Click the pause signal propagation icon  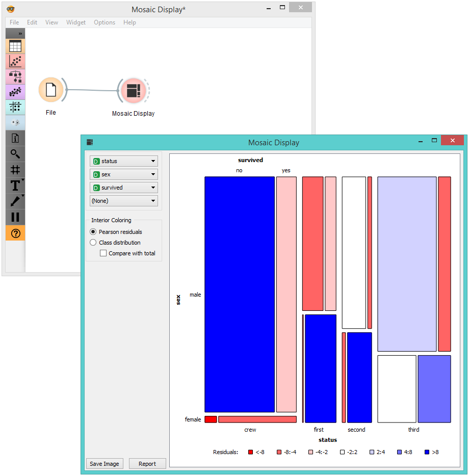[15, 217]
